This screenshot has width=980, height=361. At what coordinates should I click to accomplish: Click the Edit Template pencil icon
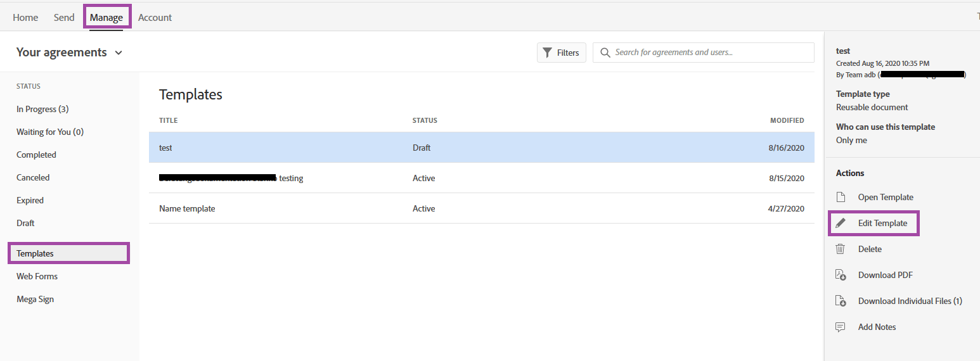coord(841,223)
